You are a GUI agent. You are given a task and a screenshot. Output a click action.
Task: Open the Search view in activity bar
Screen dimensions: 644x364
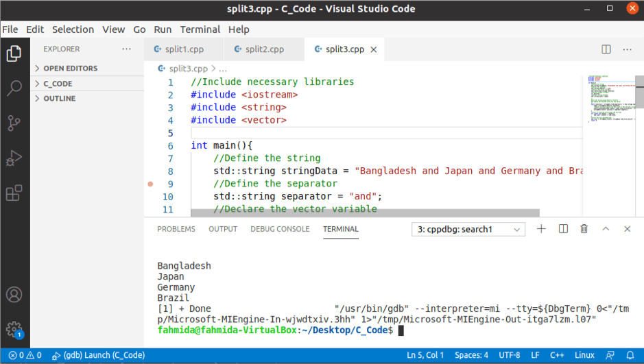pos(14,88)
